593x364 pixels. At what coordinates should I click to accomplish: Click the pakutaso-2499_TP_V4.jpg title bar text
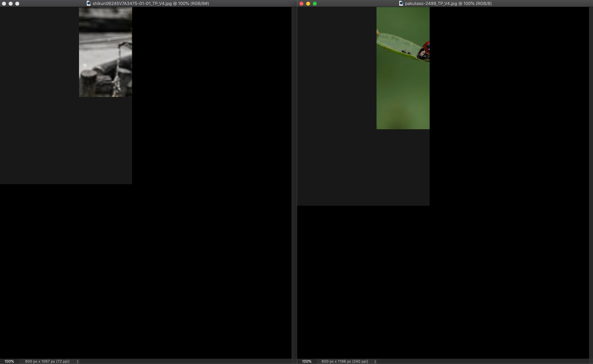[x=448, y=3]
